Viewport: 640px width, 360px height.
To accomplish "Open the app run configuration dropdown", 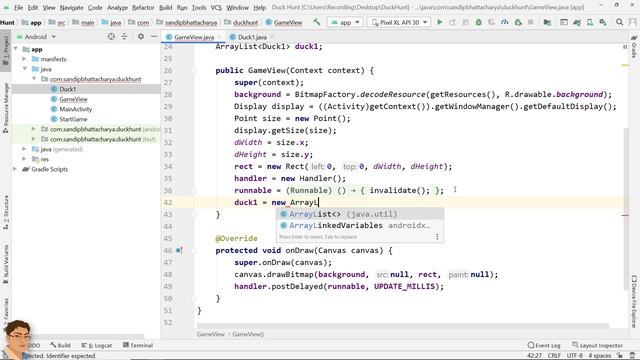I will (x=345, y=22).
